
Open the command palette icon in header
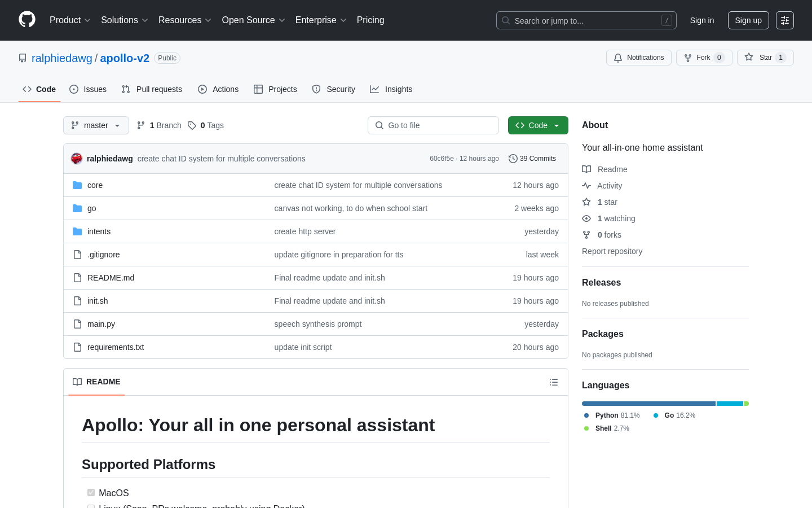click(x=785, y=20)
